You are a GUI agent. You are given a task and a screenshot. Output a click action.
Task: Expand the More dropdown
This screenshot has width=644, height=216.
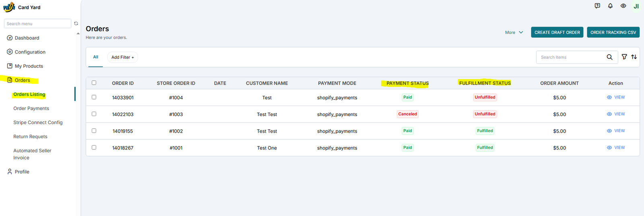514,33
